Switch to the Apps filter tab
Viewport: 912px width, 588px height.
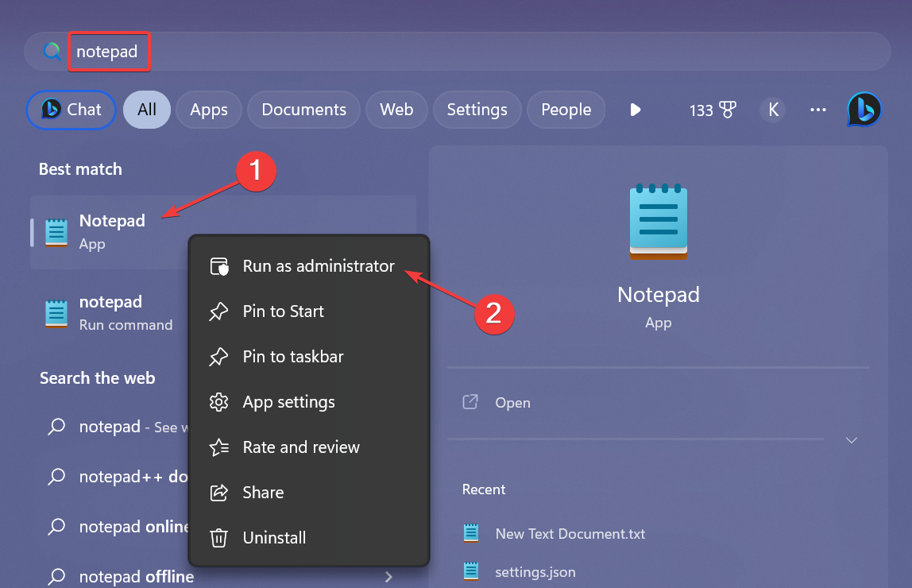[209, 110]
